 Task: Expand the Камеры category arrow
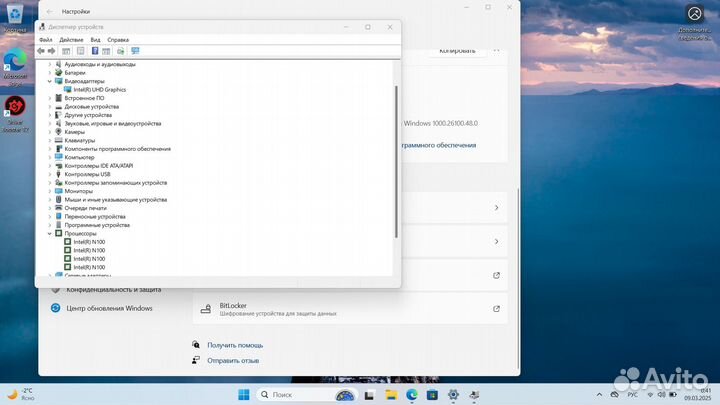(50, 132)
